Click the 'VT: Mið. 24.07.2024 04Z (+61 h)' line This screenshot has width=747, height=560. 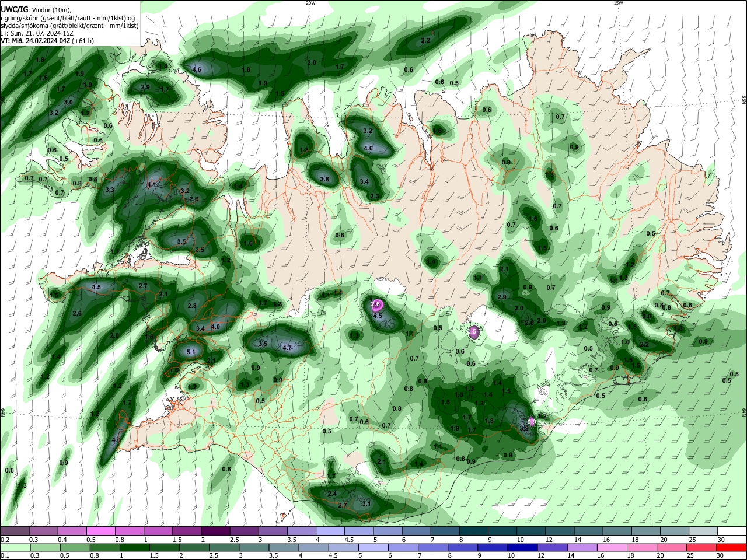click(x=47, y=41)
